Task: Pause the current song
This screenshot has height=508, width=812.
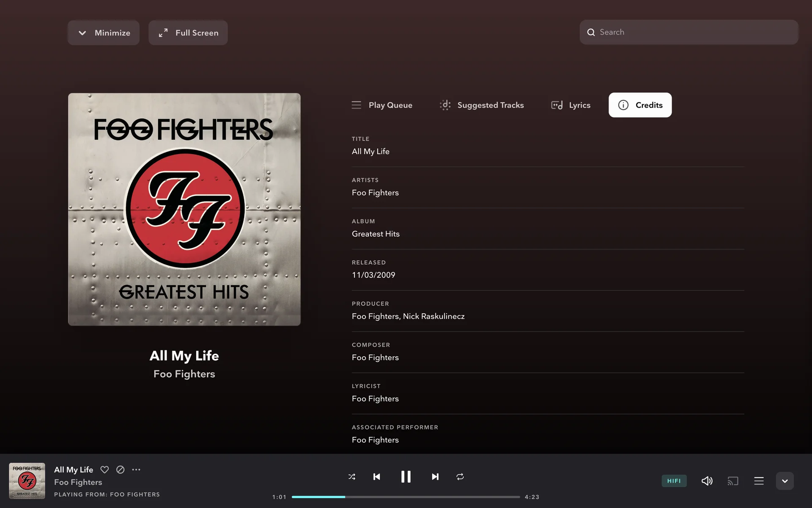Action: (406, 477)
